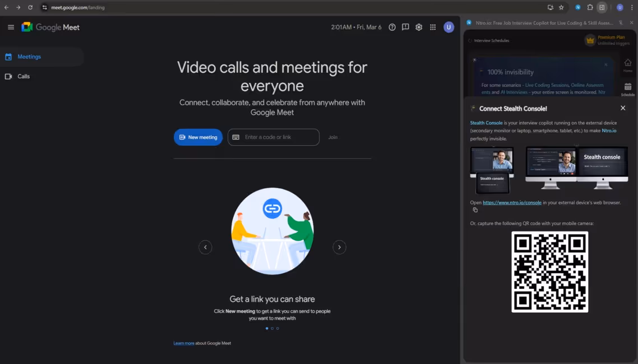Select the third carousel dot
638x364 pixels.
point(278,328)
